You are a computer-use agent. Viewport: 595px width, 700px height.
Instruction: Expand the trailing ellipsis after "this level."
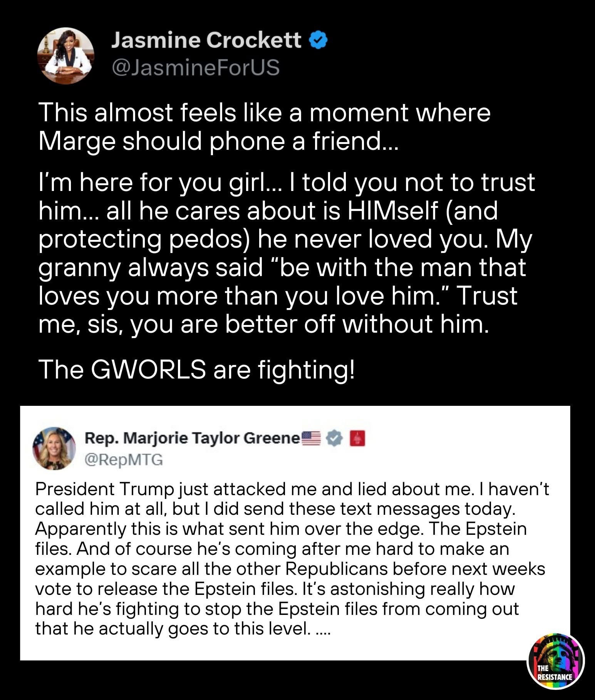323,629
